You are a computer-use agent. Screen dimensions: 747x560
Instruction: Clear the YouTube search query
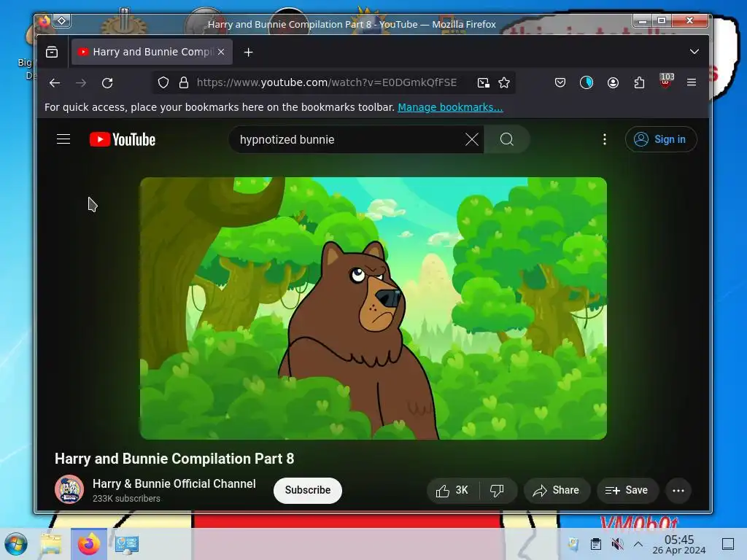472,139
